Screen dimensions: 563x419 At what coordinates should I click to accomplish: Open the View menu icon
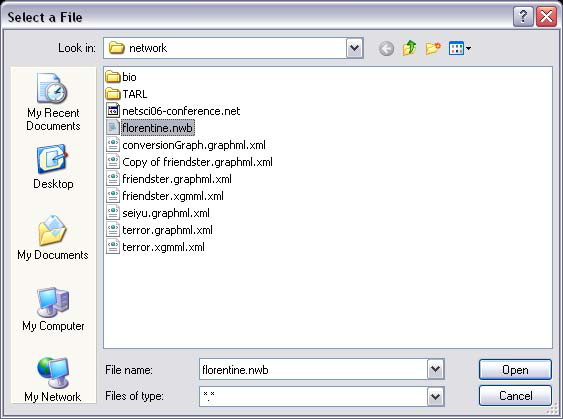click(460, 48)
